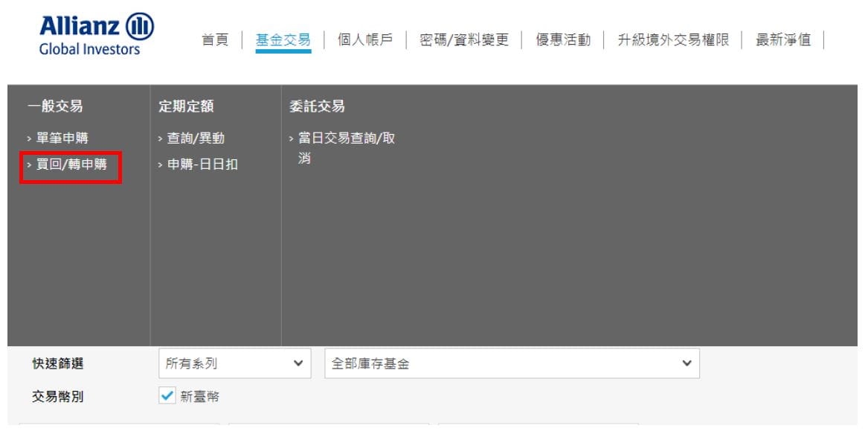
Task: Open 申購-日日扣 under 定期定額
Action: (x=202, y=165)
